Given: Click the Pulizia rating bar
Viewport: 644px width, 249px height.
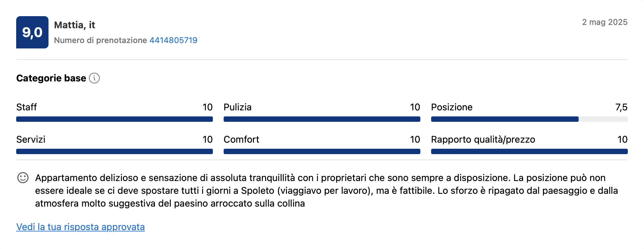Looking at the screenshot, I should point(322,118).
